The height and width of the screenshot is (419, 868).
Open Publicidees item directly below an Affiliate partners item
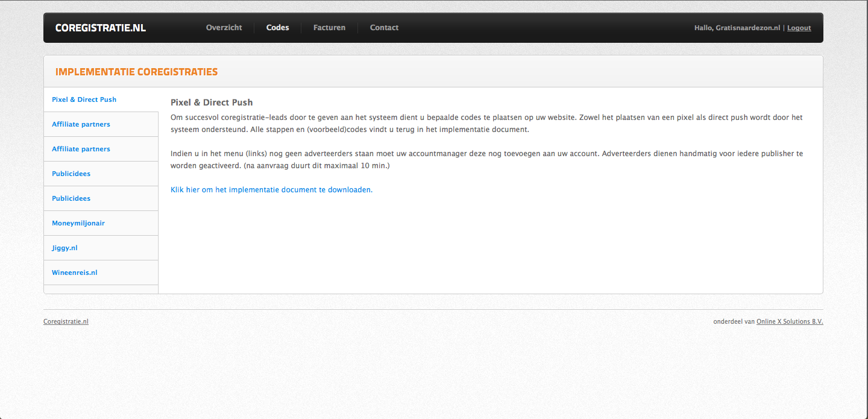101,174
